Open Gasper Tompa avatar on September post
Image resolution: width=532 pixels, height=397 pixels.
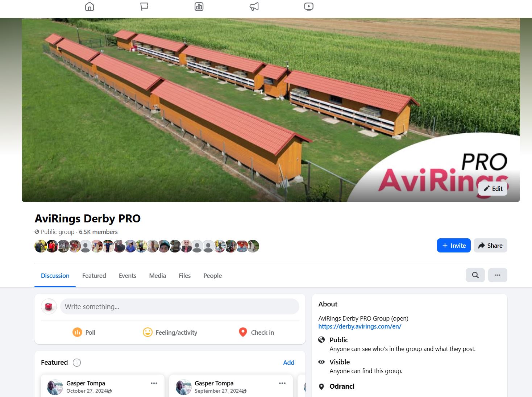pos(183,387)
